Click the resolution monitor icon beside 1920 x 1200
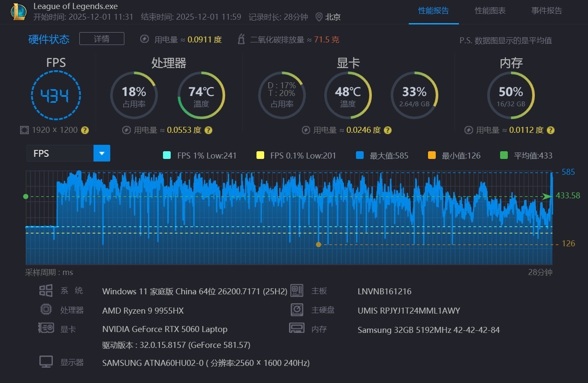The width and height of the screenshot is (588, 383). coord(24,130)
